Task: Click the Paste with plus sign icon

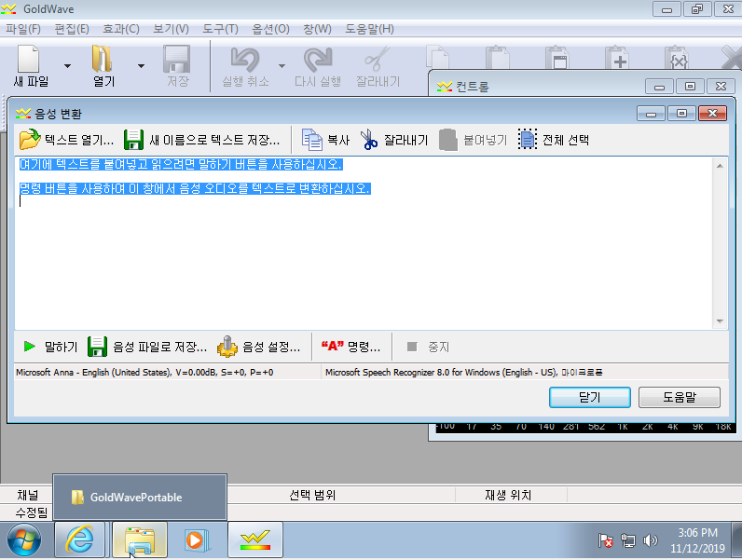Action: point(617,58)
